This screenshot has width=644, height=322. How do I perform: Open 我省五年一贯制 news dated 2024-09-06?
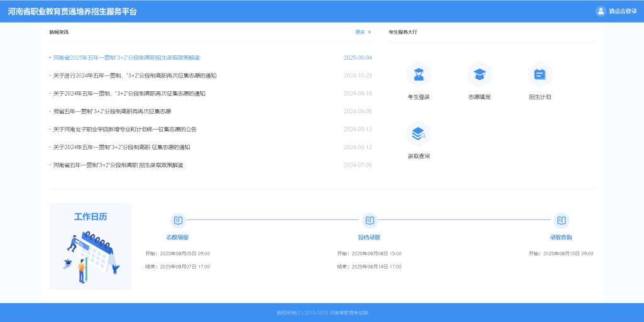tap(112, 111)
